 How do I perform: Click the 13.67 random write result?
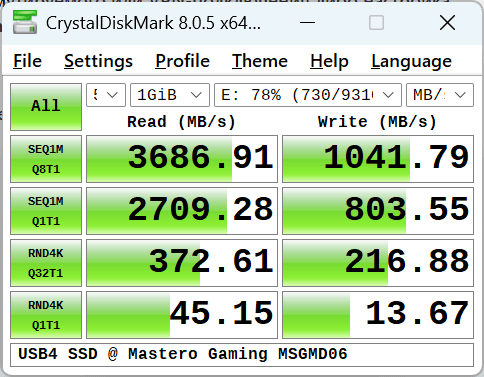[378, 315]
